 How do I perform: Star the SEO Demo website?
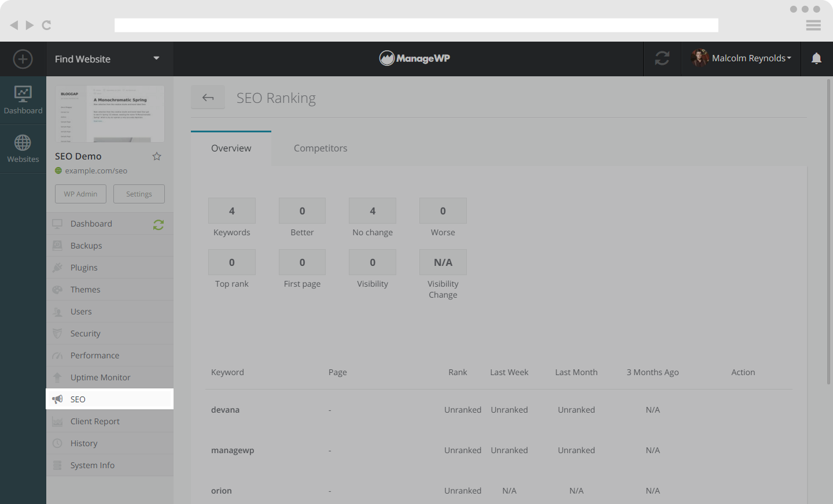point(157,156)
